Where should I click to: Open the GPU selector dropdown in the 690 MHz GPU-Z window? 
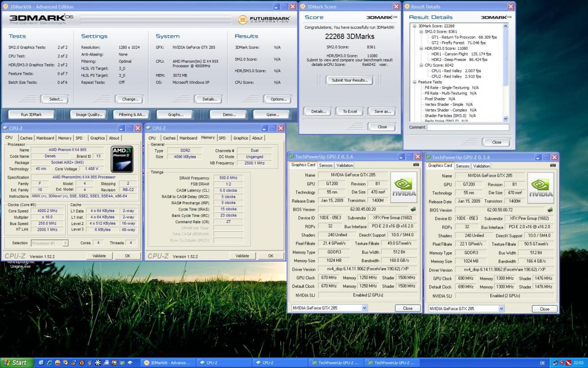click(x=501, y=309)
